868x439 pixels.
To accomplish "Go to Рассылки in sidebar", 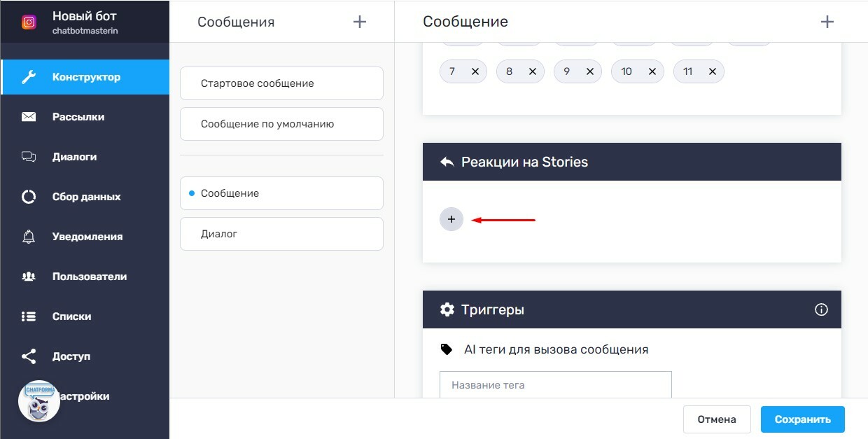I will click(x=78, y=117).
